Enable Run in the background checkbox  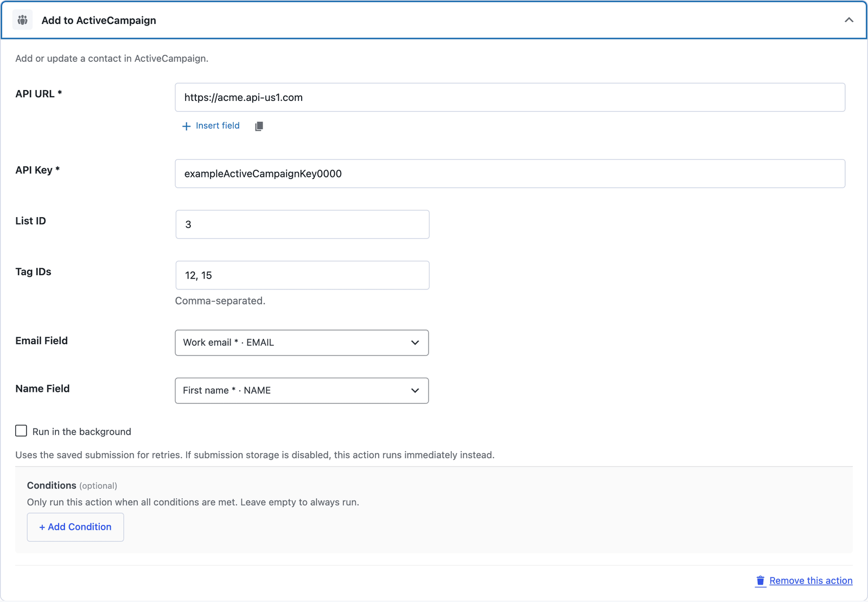click(x=21, y=430)
